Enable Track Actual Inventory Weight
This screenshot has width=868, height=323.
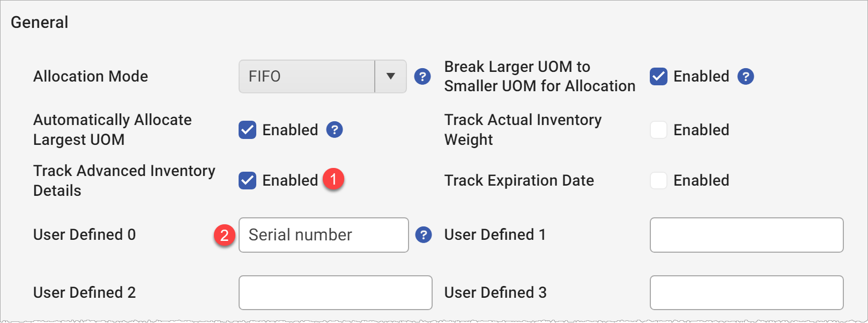click(658, 129)
